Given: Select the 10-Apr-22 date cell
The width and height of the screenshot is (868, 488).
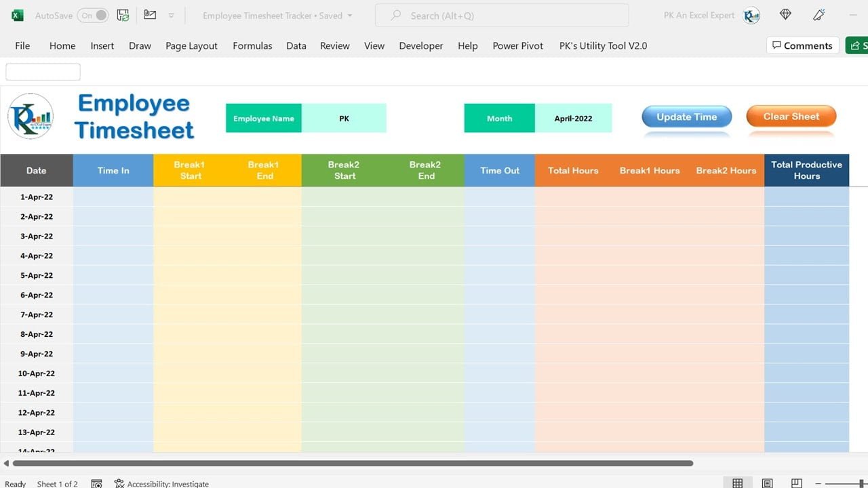Looking at the screenshot, I should pos(37,373).
